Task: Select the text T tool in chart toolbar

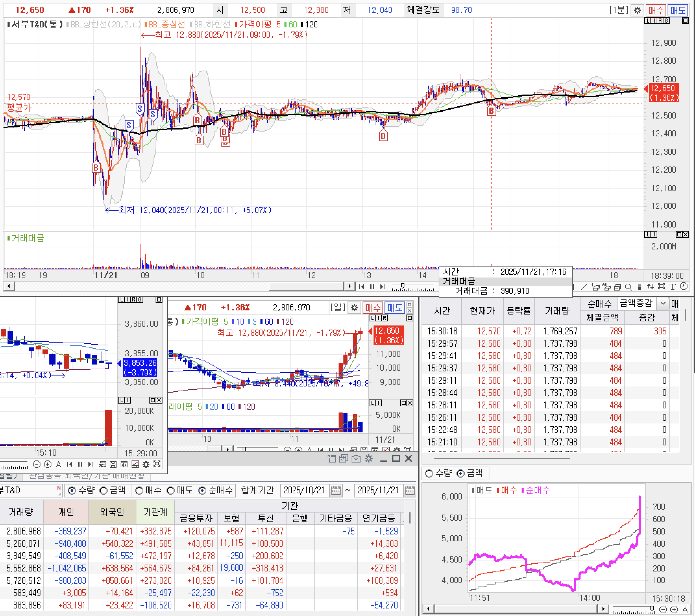Action: point(672,287)
